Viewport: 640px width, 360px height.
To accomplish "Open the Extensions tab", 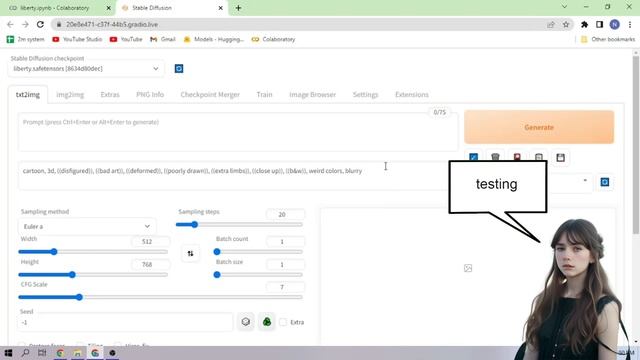I will pos(412,95).
